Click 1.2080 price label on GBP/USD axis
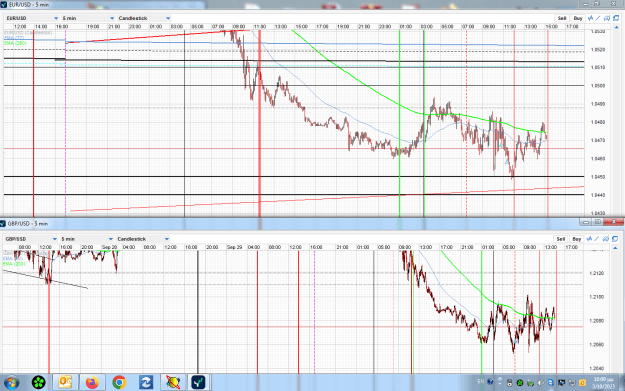The width and height of the screenshot is (625, 391). point(597,321)
